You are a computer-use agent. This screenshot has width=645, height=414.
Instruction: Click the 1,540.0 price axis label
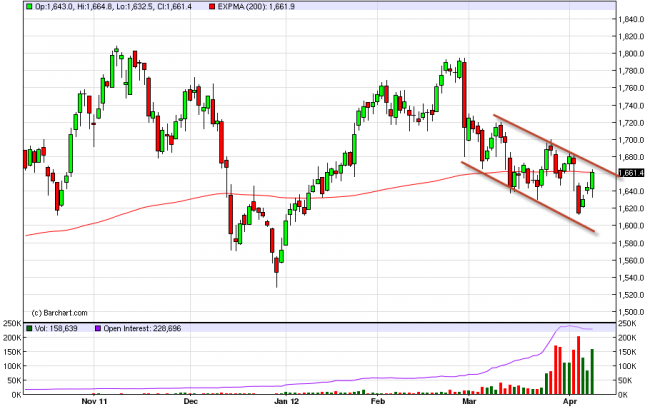pyautogui.click(x=632, y=277)
